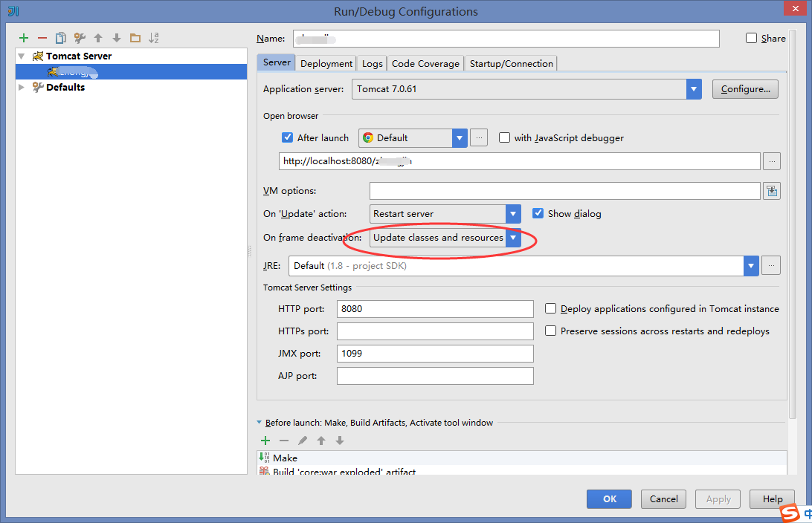Create a new folder for configurations
This screenshot has width=812, height=523.
pyautogui.click(x=135, y=38)
